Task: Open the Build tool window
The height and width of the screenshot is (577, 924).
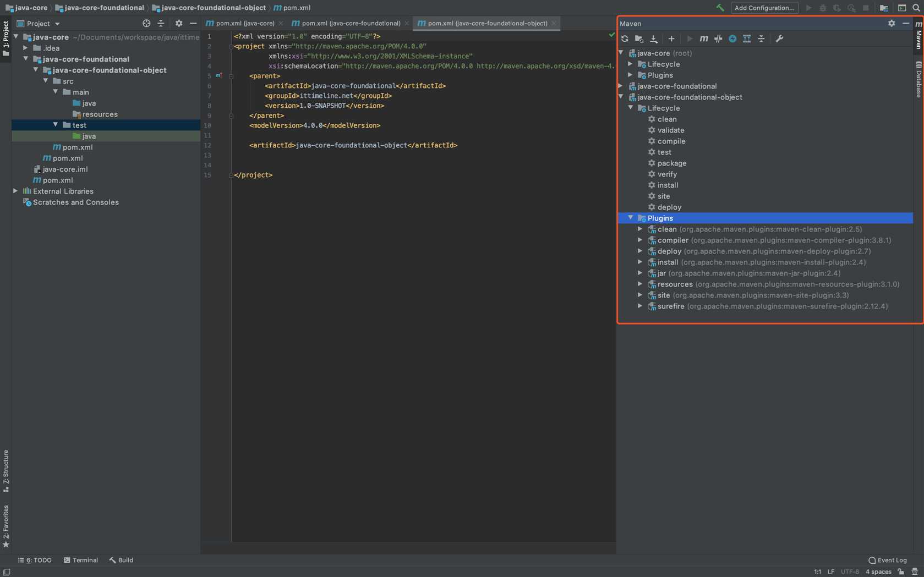Action: click(121, 560)
